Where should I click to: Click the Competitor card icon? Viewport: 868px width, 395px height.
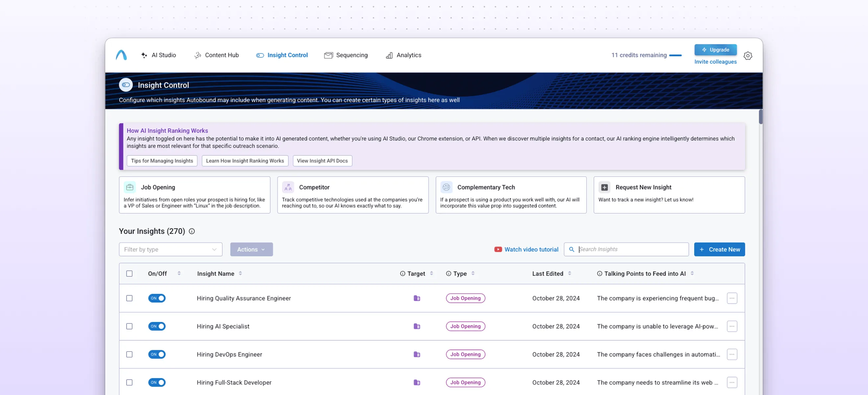click(288, 187)
